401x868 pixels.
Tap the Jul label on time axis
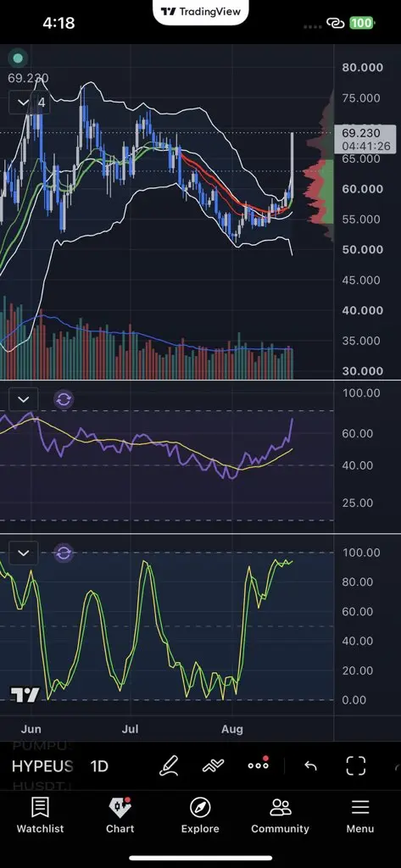(131, 729)
